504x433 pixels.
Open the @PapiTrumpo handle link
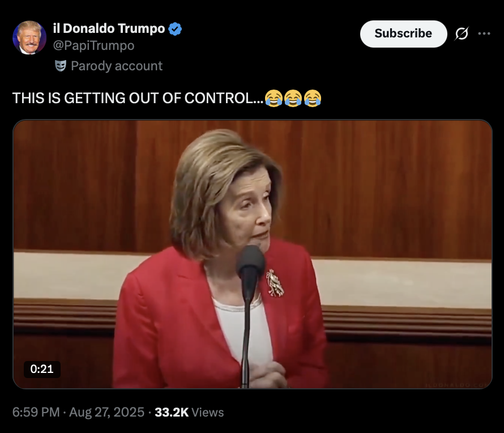pyautogui.click(x=93, y=46)
